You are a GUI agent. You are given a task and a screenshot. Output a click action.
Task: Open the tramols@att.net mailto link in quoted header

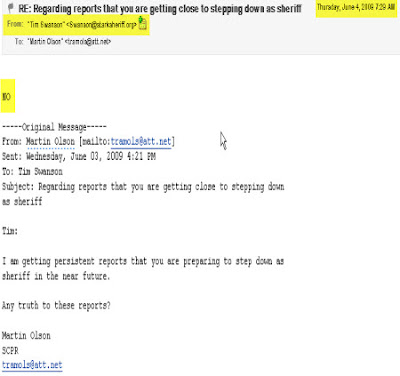pos(141,142)
